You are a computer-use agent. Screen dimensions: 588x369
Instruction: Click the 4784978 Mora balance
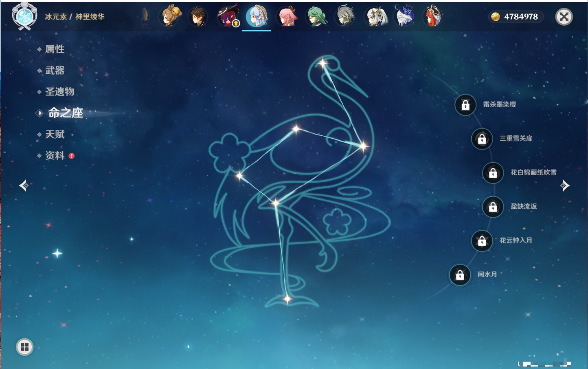(521, 17)
